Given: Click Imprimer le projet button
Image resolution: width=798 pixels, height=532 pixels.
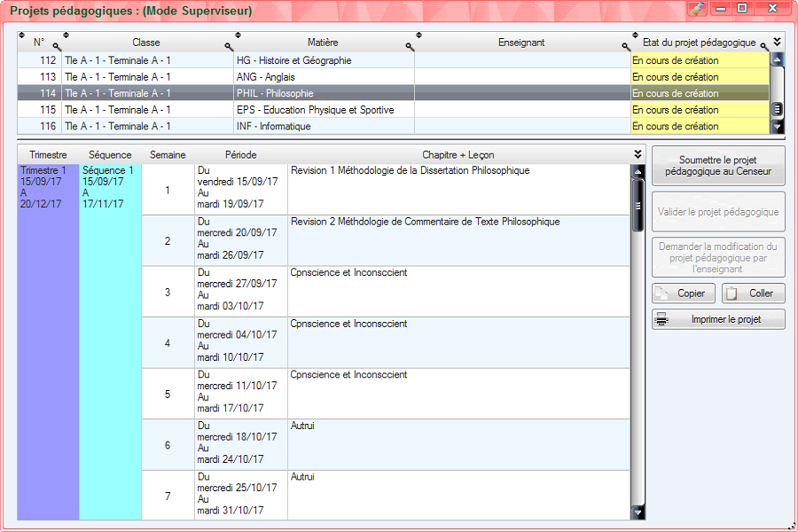Looking at the screenshot, I should (718, 319).
